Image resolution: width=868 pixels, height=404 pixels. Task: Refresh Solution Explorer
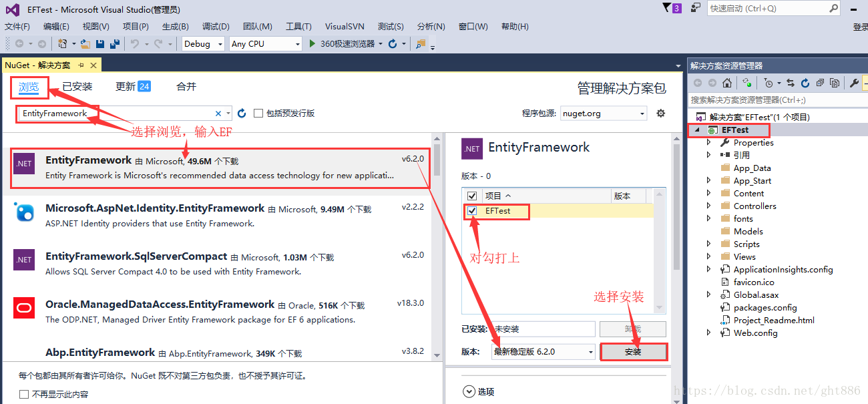(x=805, y=83)
